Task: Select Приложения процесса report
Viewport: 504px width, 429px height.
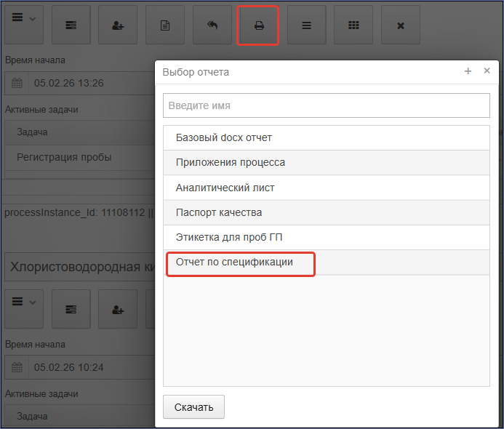Action: [x=327, y=163]
